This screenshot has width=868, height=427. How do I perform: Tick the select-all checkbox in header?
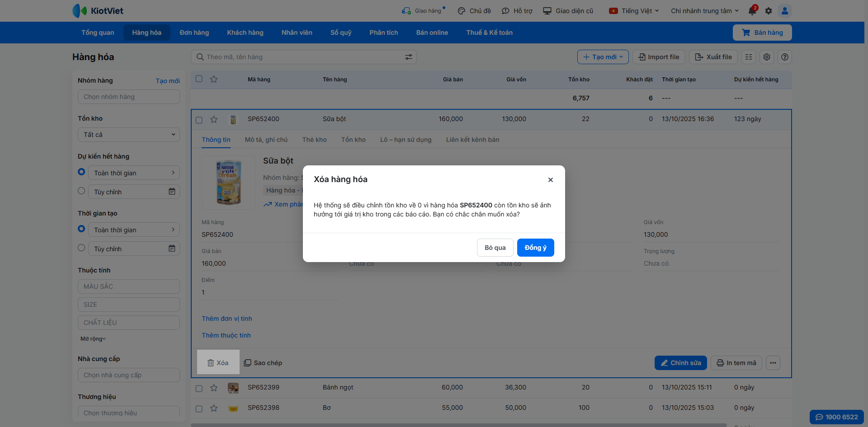coord(199,79)
